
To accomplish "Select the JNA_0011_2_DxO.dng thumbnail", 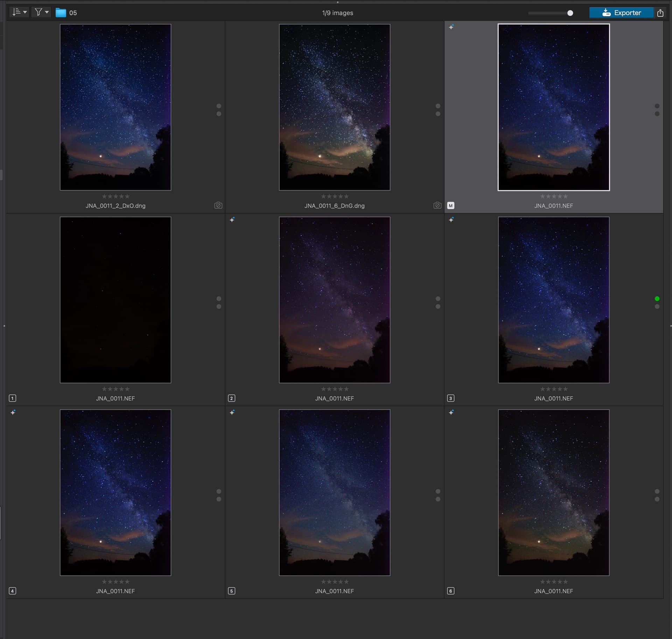I will point(115,107).
